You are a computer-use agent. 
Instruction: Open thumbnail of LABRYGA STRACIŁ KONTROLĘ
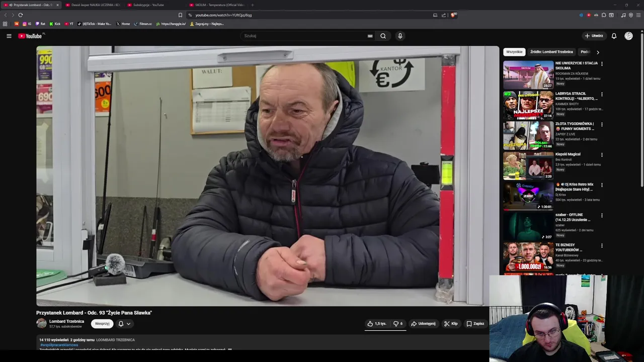(x=528, y=105)
